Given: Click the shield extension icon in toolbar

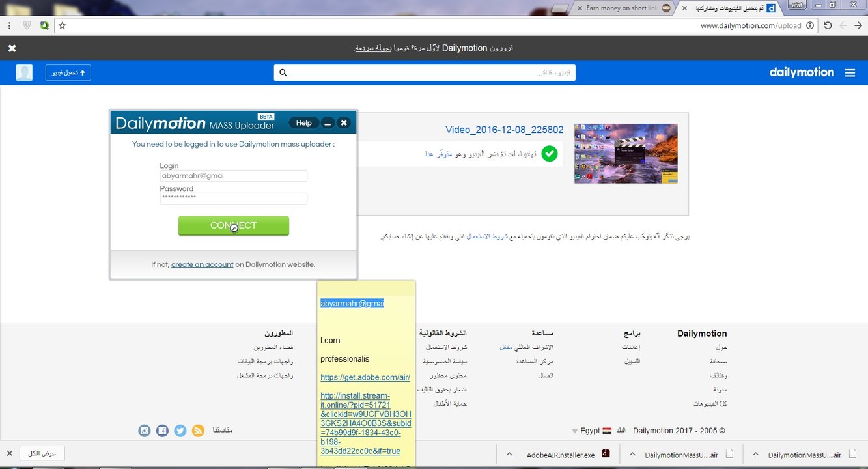Looking at the screenshot, I should click(27, 25).
